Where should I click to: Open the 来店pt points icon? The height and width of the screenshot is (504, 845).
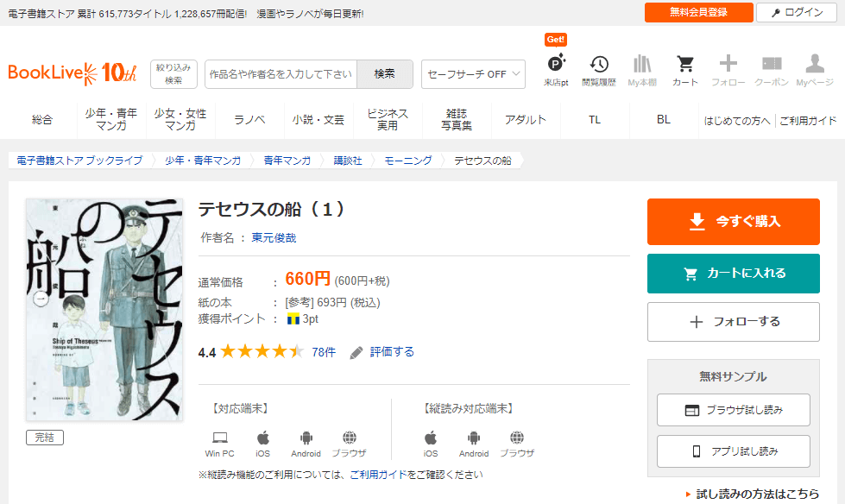point(556,64)
